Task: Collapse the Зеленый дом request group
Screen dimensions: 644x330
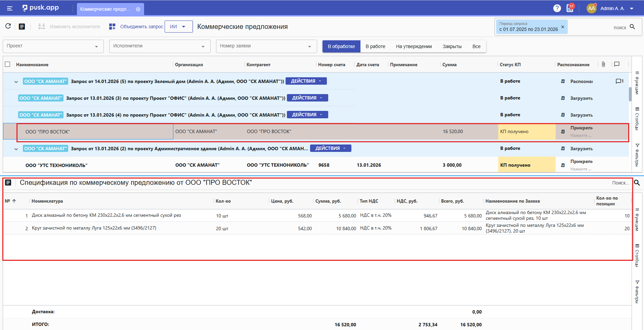Action: click(16, 82)
